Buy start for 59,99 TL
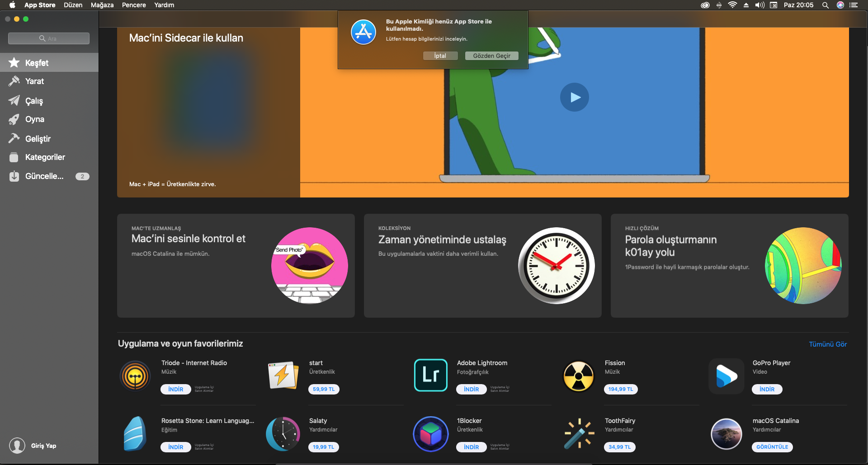The width and height of the screenshot is (868, 465). (324, 389)
